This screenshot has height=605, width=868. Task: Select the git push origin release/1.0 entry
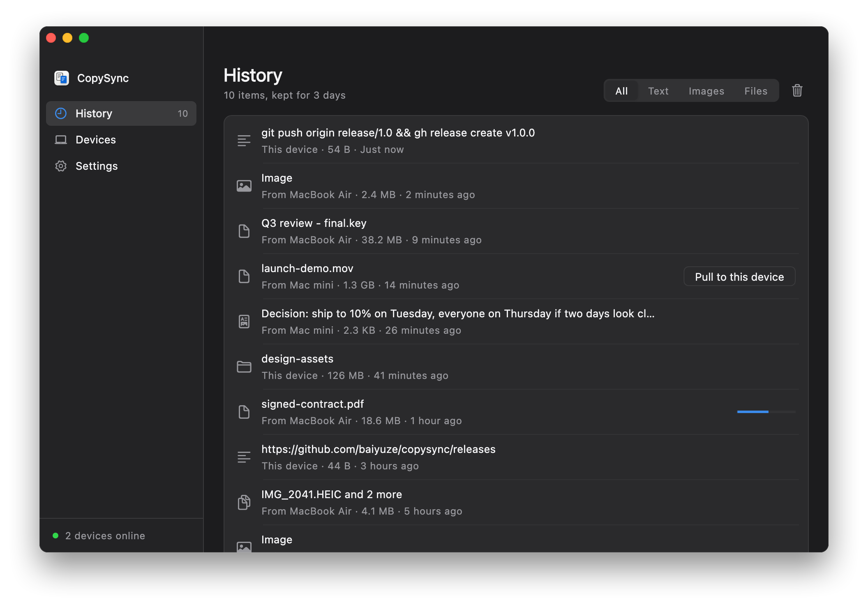click(x=516, y=141)
